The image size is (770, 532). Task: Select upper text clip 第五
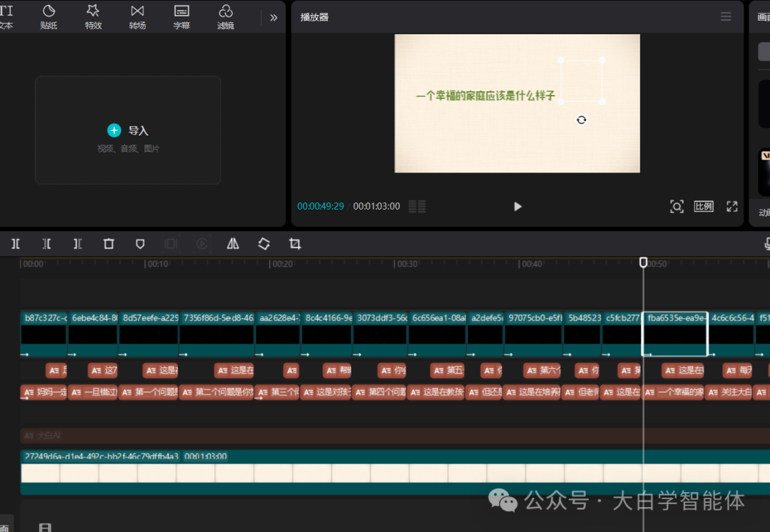click(x=447, y=370)
